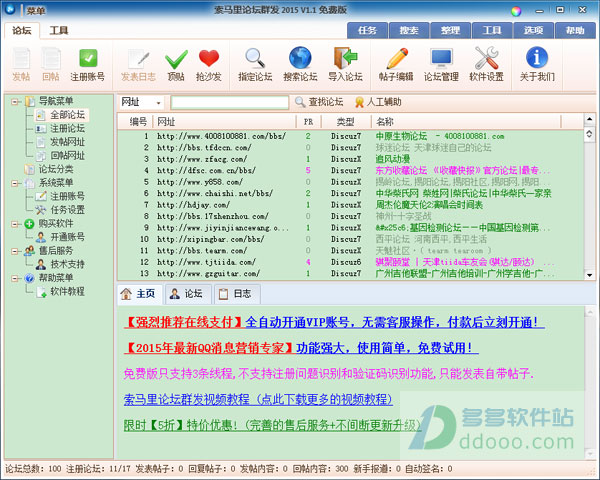The height and width of the screenshot is (480, 600).
Task: Click the blue app logo in title bar
Action: (x=10, y=9)
